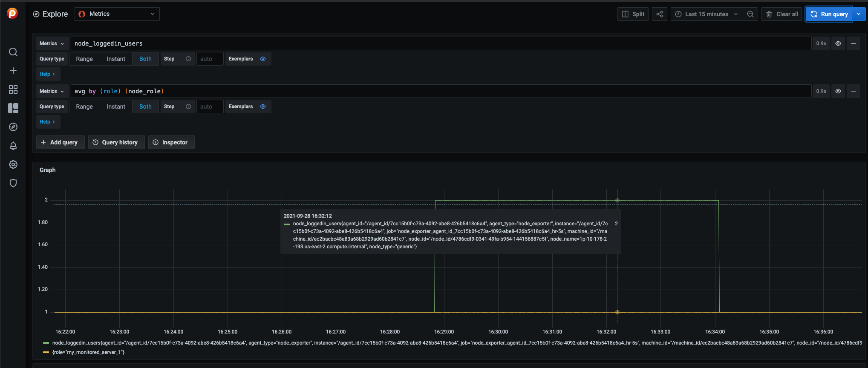Click the share shortened link icon
Screen dimensions: 868x368
tap(660, 14)
